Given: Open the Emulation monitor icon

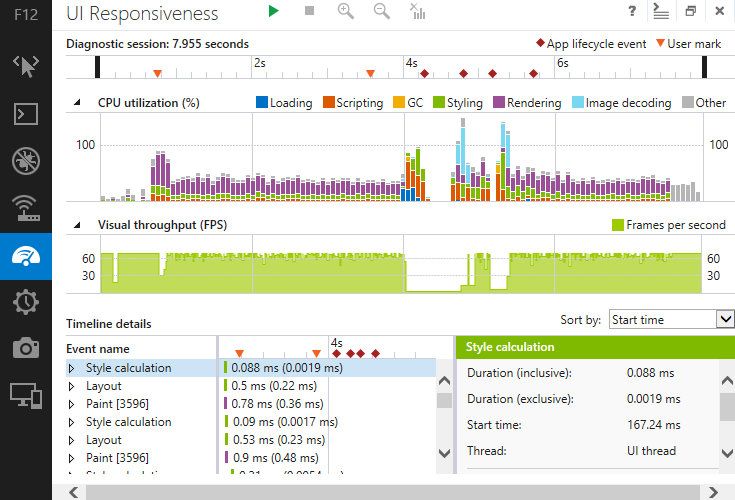Looking at the screenshot, I should tap(26, 394).
